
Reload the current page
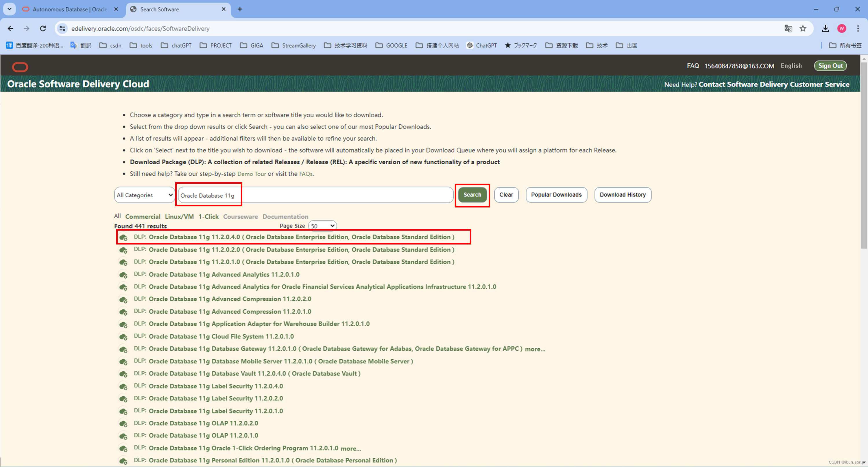click(43, 29)
